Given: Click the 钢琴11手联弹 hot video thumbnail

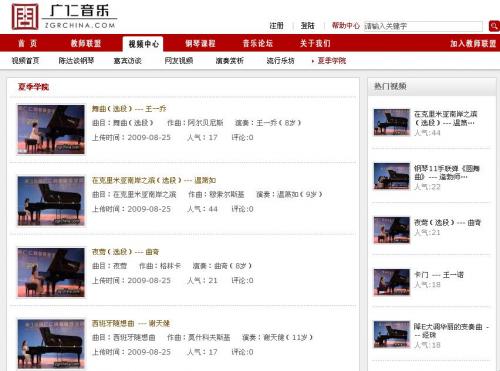Looking at the screenshot, I should 392,176.
